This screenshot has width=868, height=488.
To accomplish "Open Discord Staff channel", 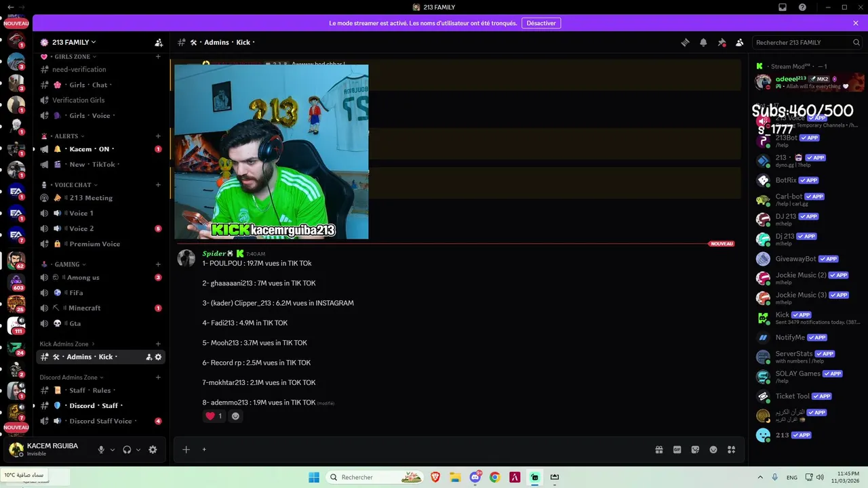I will (x=100, y=406).
